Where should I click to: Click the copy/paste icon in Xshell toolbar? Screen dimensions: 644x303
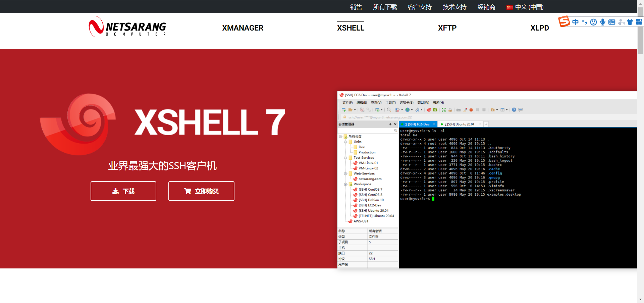397,110
